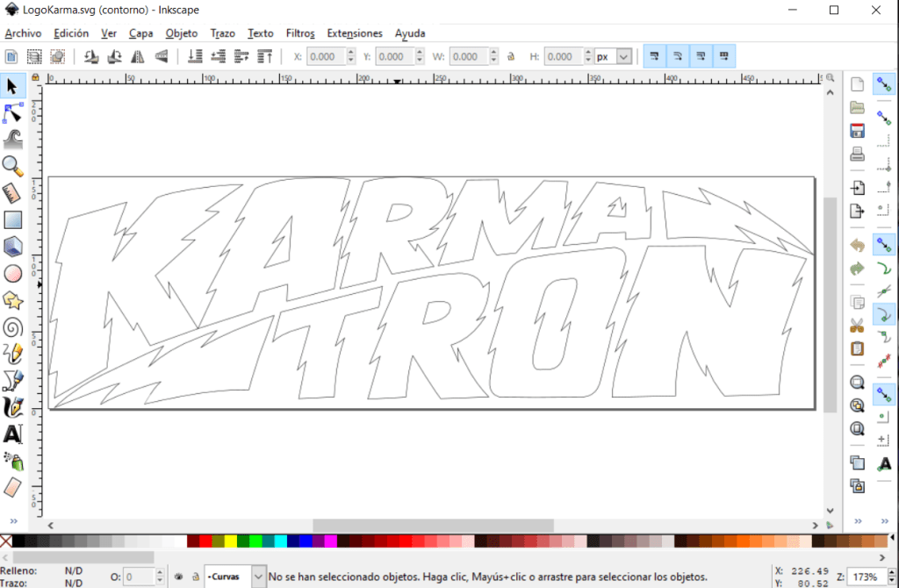Pick the yellow color swatch in palette
Image resolution: width=899 pixels, height=588 pixels.
click(231, 541)
